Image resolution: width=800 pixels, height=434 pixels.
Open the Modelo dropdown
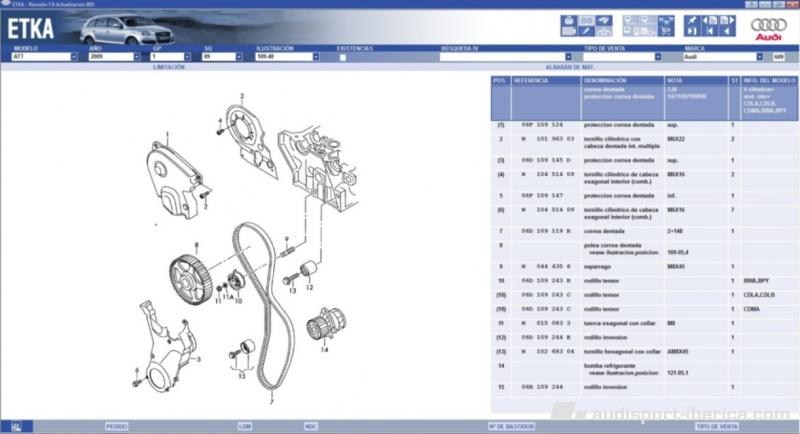[x=74, y=57]
